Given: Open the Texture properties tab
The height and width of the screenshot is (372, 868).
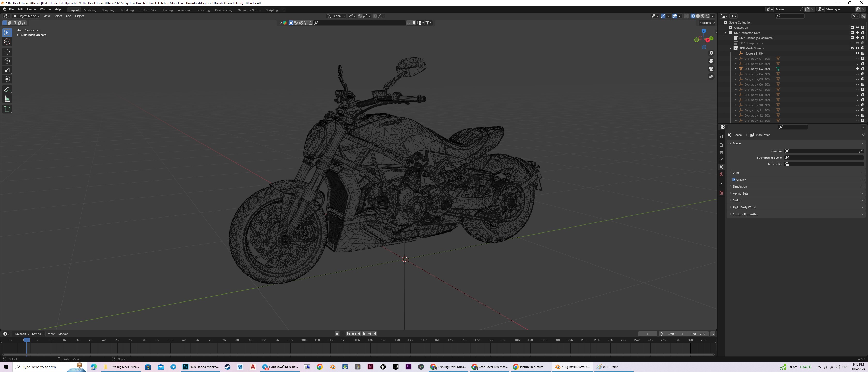Looking at the screenshot, I should tap(722, 193).
